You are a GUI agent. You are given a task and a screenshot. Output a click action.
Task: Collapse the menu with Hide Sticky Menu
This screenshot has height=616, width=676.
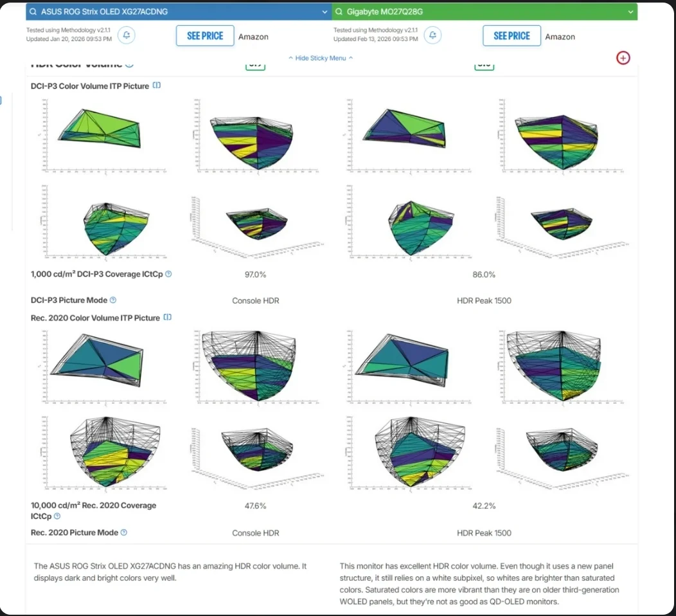point(320,59)
